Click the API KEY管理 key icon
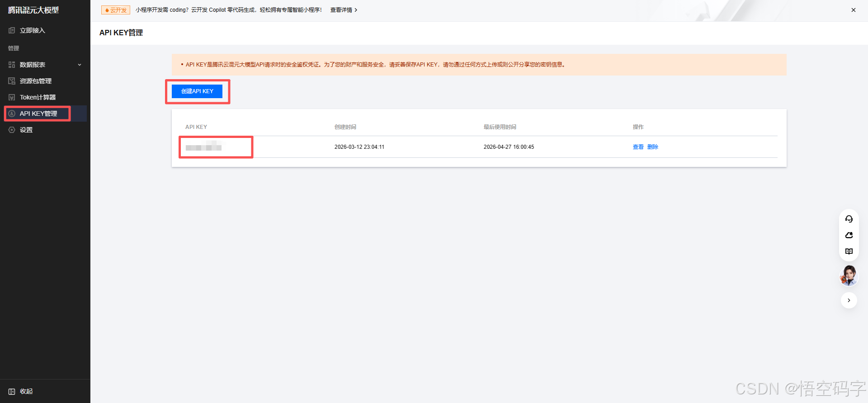The height and width of the screenshot is (403, 868). [x=12, y=114]
